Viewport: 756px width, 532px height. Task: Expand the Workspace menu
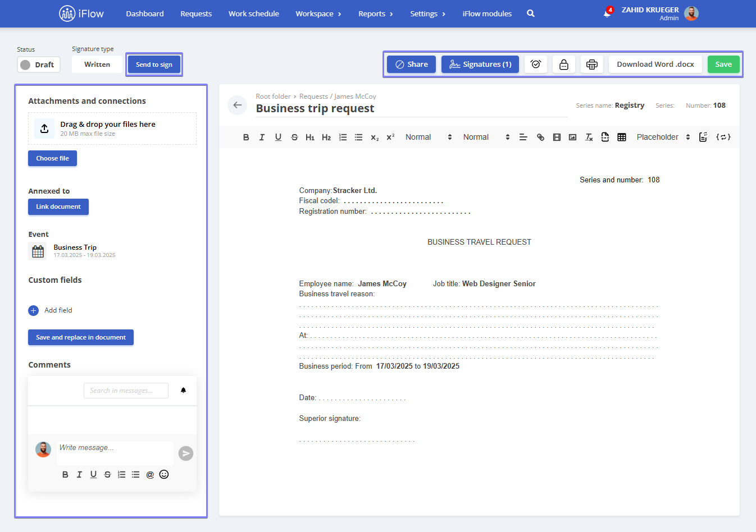click(x=318, y=13)
